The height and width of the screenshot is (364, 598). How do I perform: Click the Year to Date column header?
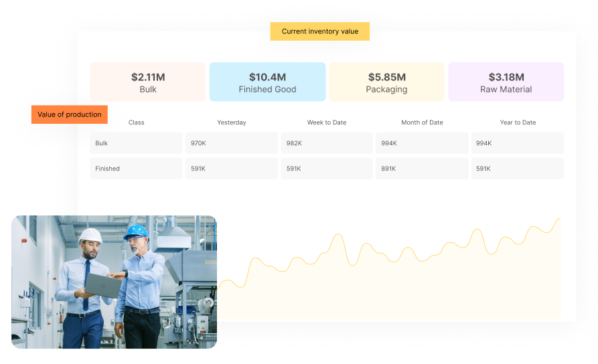518,122
